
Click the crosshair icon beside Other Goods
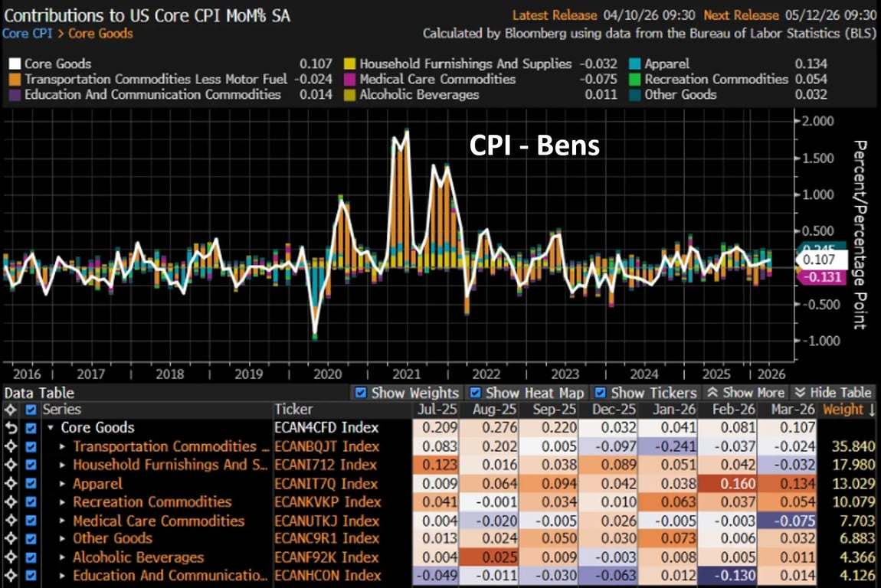click(10, 539)
